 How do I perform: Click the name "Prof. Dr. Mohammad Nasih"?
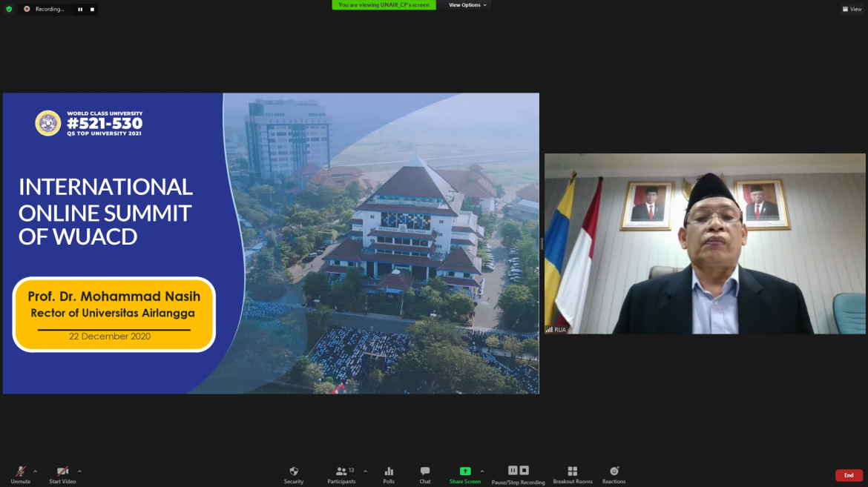pos(114,296)
